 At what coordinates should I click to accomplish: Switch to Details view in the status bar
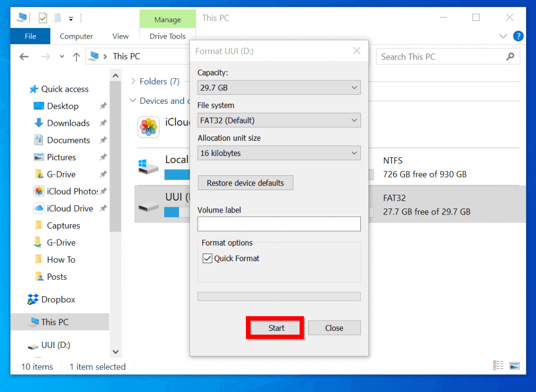tap(498, 365)
